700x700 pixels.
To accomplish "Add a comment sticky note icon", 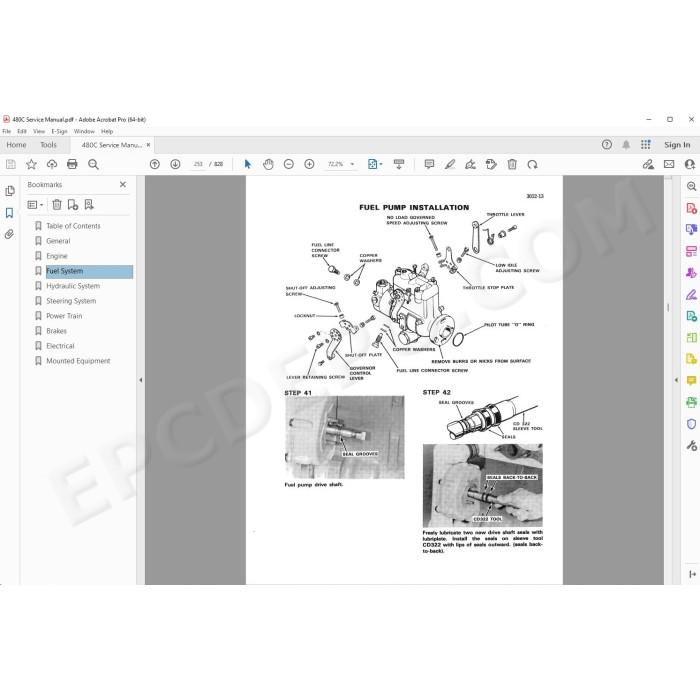I will point(429,164).
